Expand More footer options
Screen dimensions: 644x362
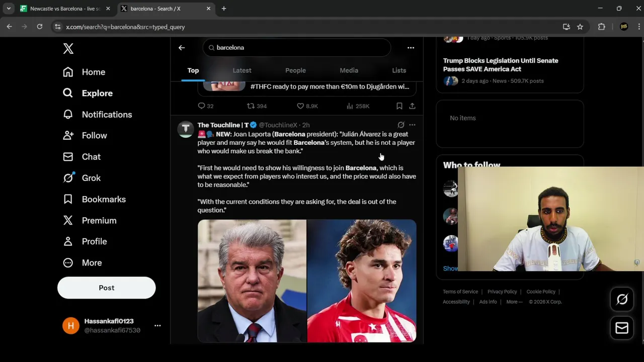514,302
